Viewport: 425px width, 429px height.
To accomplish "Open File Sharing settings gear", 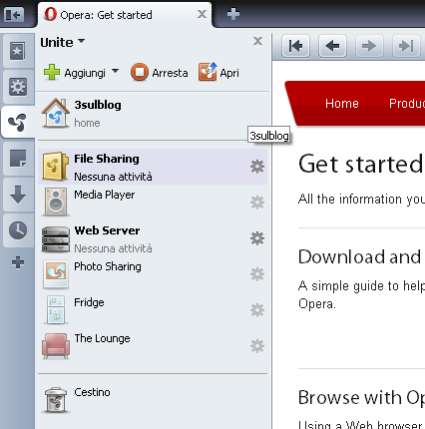I will click(x=257, y=166).
